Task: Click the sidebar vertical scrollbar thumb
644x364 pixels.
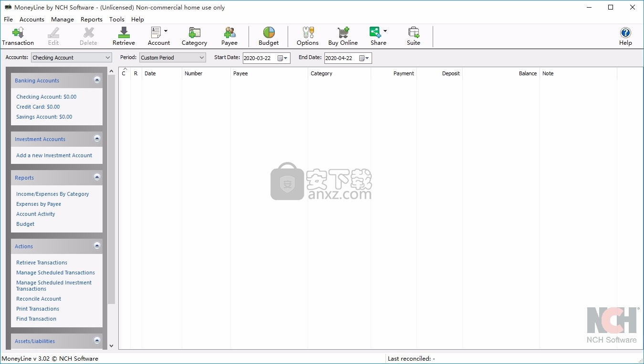Action: pos(111,189)
